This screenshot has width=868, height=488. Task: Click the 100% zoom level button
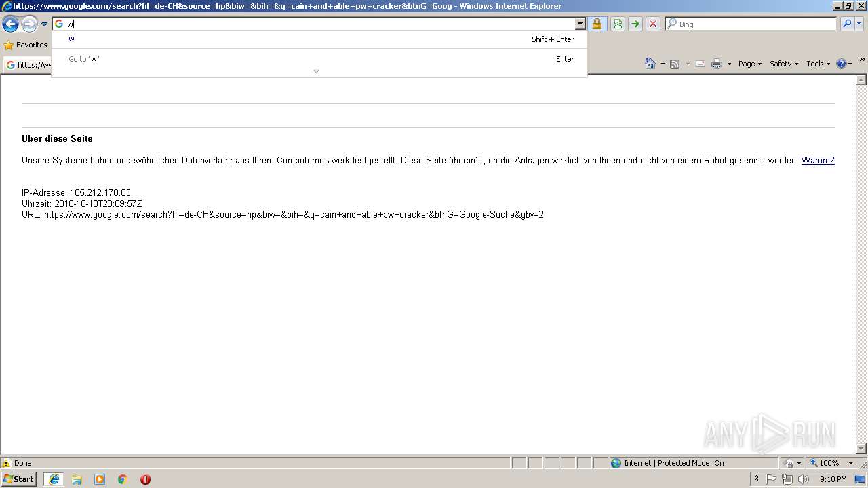tap(824, 463)
